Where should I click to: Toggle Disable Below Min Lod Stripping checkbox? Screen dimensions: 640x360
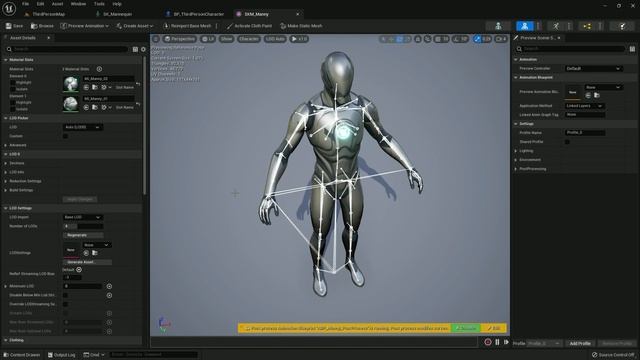[65, 295]
